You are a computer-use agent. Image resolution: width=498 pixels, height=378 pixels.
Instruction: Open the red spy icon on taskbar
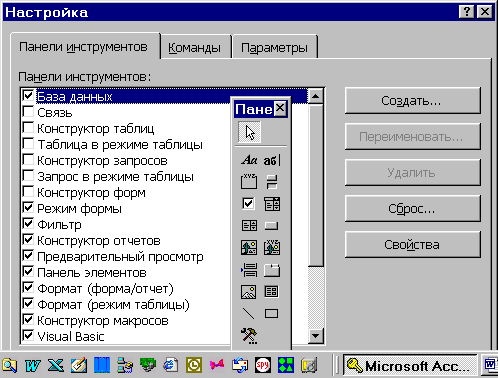point(263,365)
